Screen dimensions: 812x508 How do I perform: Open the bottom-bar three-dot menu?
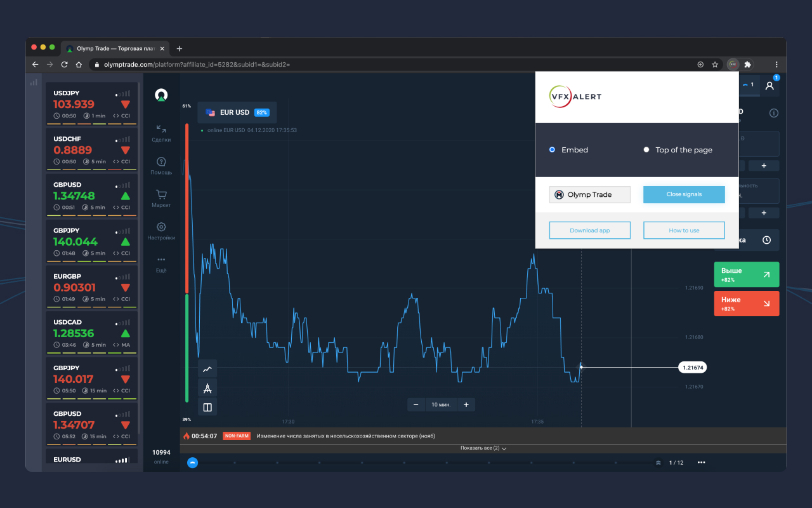click(x=701, y=462)
